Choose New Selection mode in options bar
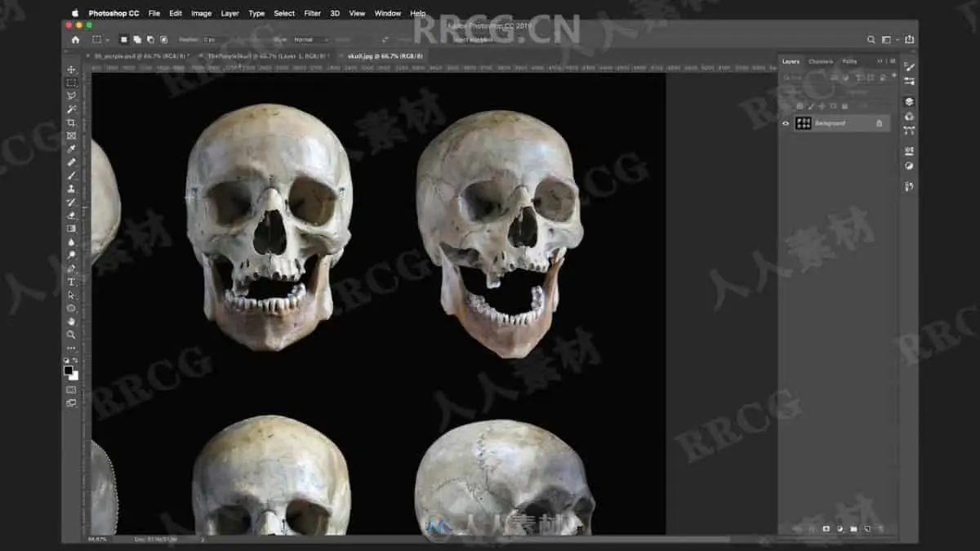 coord(124,39)
